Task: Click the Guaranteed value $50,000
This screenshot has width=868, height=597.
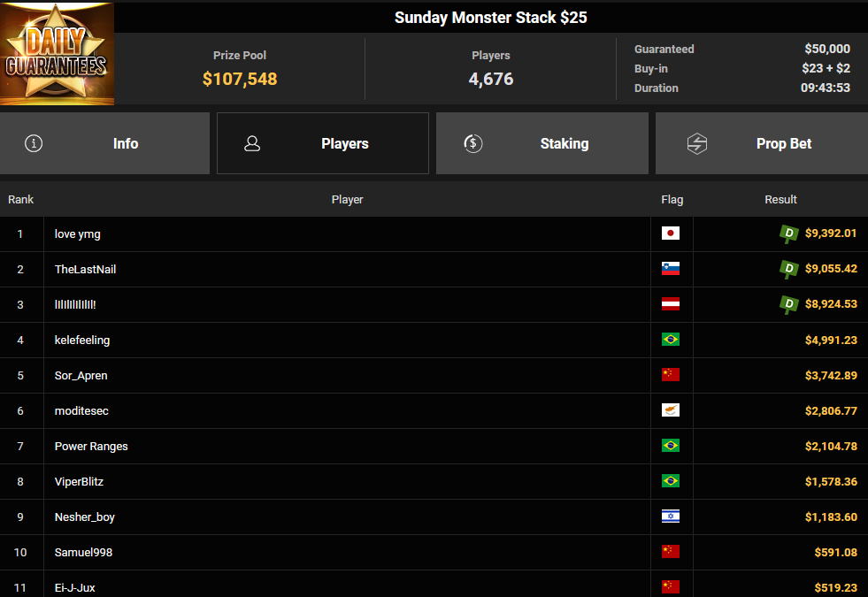Action: pos(827,49)
